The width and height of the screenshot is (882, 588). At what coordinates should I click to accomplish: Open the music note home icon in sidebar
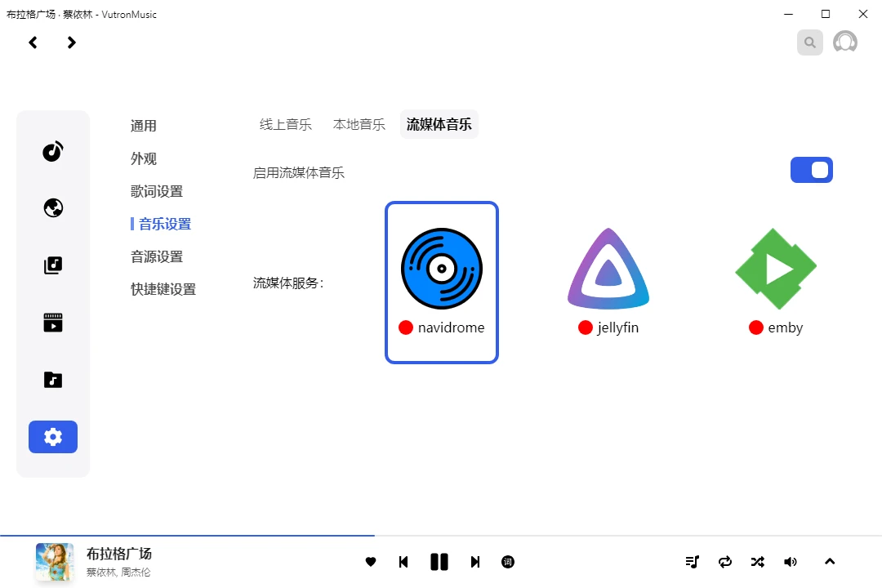pyautogui.click(x=53, y=151)
